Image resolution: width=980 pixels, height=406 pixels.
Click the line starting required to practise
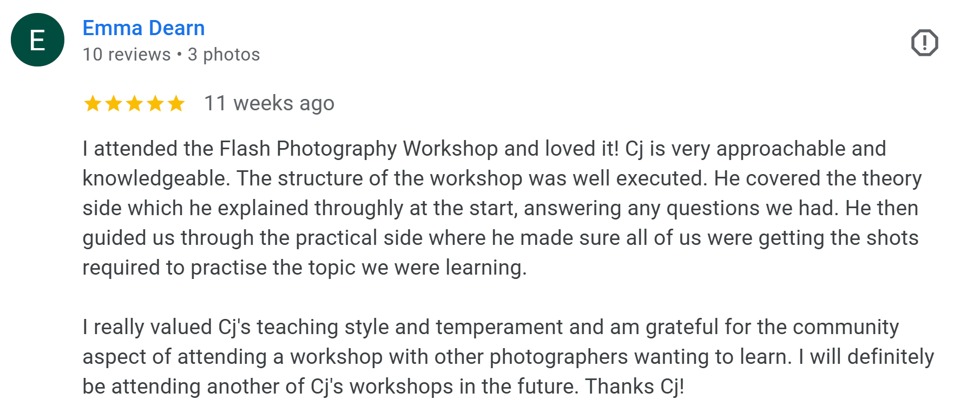click(305, 268)
